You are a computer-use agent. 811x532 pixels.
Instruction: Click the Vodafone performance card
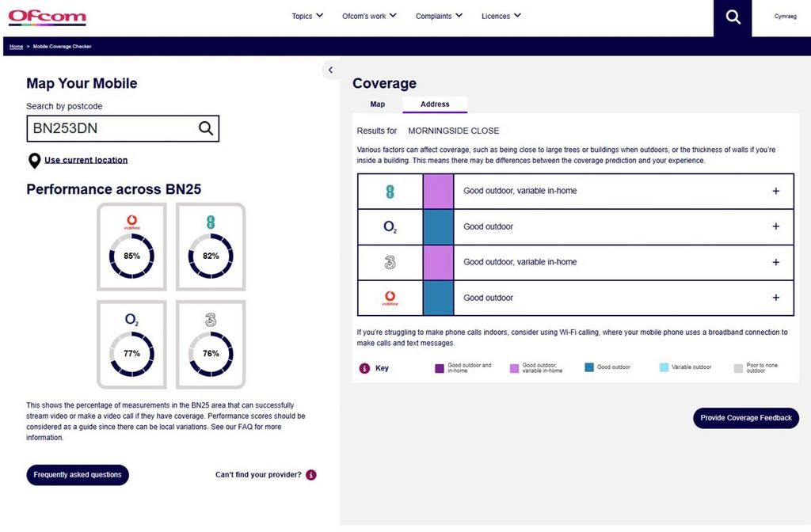pyautogui.click(x=131, y=246)
